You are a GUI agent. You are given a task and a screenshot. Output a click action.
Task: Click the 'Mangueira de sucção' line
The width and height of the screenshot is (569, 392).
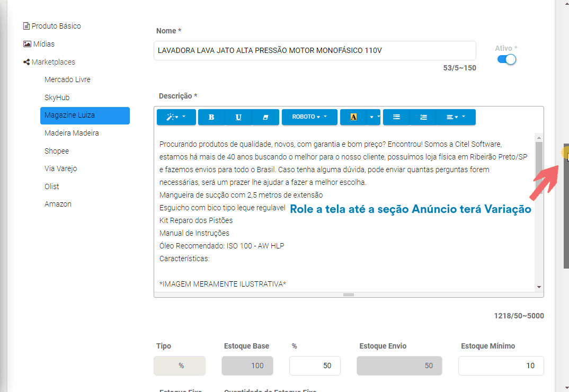point(241,195)
